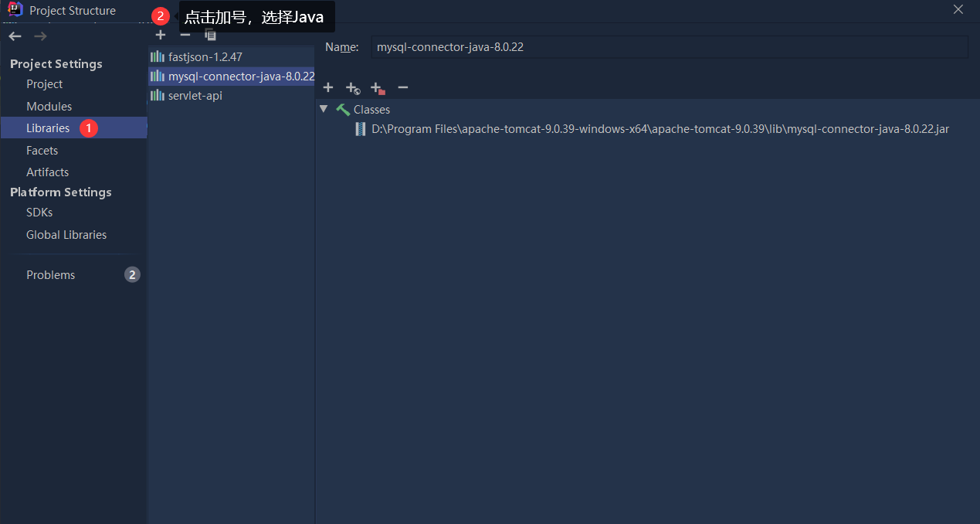Collapse the Classes tree node
The width and height of the screenshot is (980, 524).
click(x=324, y=110)
